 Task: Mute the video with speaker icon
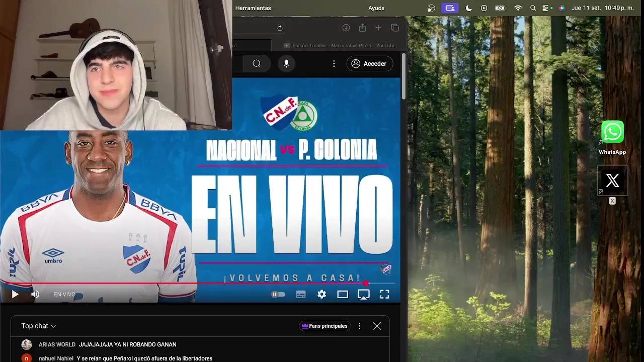coord(35,295)
